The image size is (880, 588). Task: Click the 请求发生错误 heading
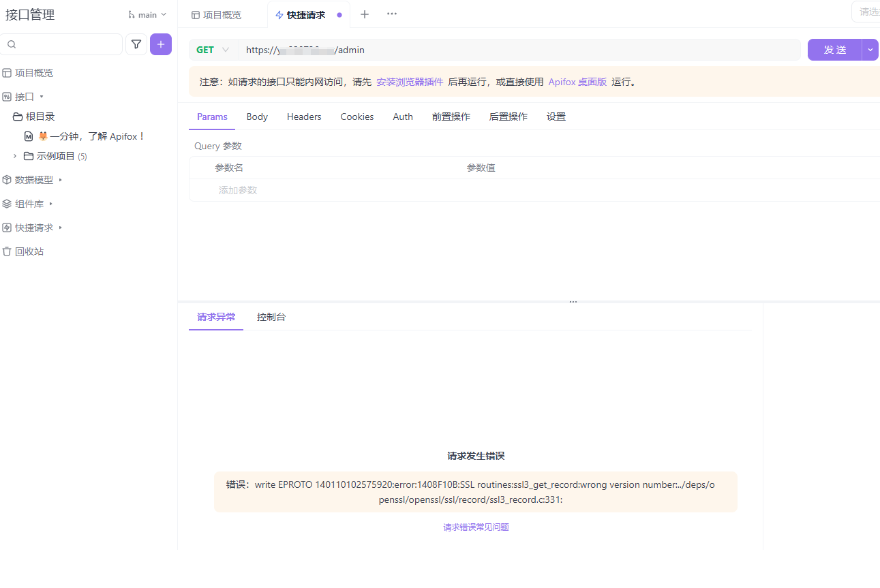[476, 456]
